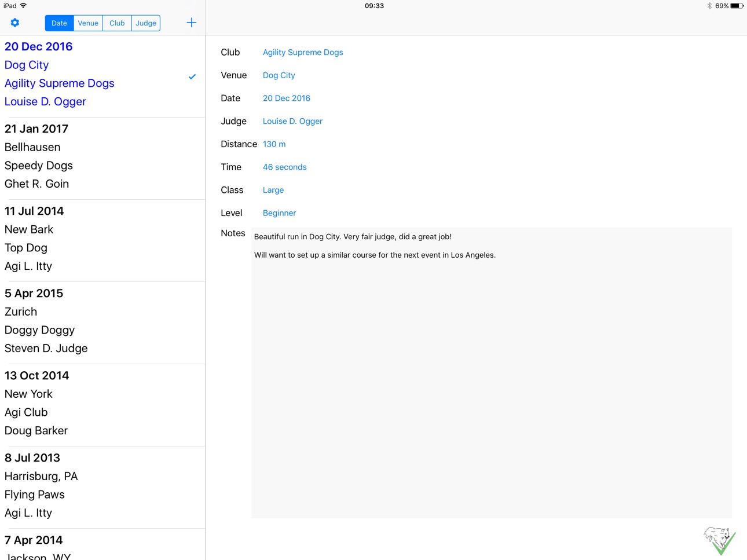Tap the battery indicator in status bar

pyautogui.click(x=737, y=6)
